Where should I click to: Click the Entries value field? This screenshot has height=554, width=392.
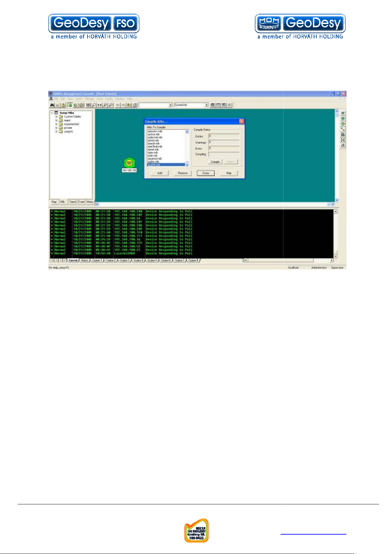pyautogui.click(x=224, y=136)
